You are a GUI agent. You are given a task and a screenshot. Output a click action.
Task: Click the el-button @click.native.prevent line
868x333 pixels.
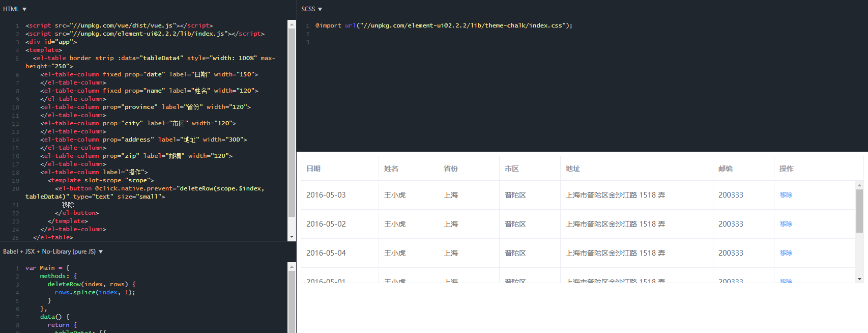pyautogui.click(x=144, y=192)
